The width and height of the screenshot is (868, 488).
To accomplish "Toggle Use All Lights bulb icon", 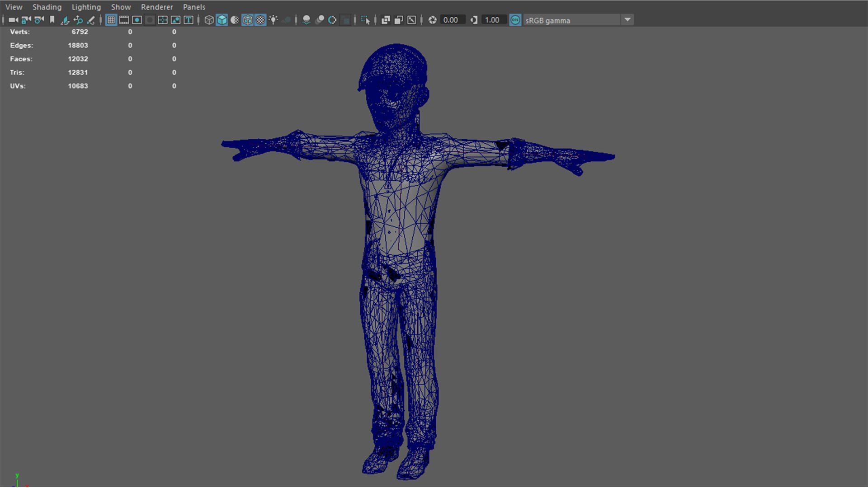I will click(274, 20).
